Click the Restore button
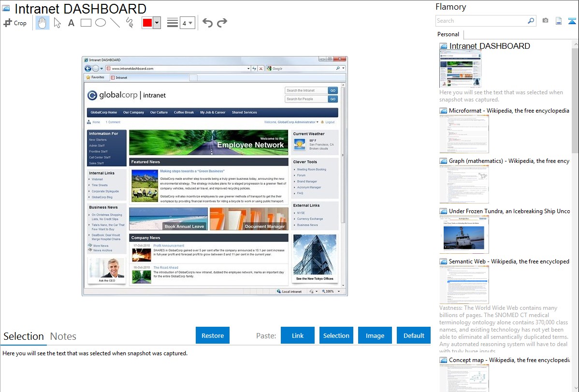The image size is (579, 392). tap(213, 335)
